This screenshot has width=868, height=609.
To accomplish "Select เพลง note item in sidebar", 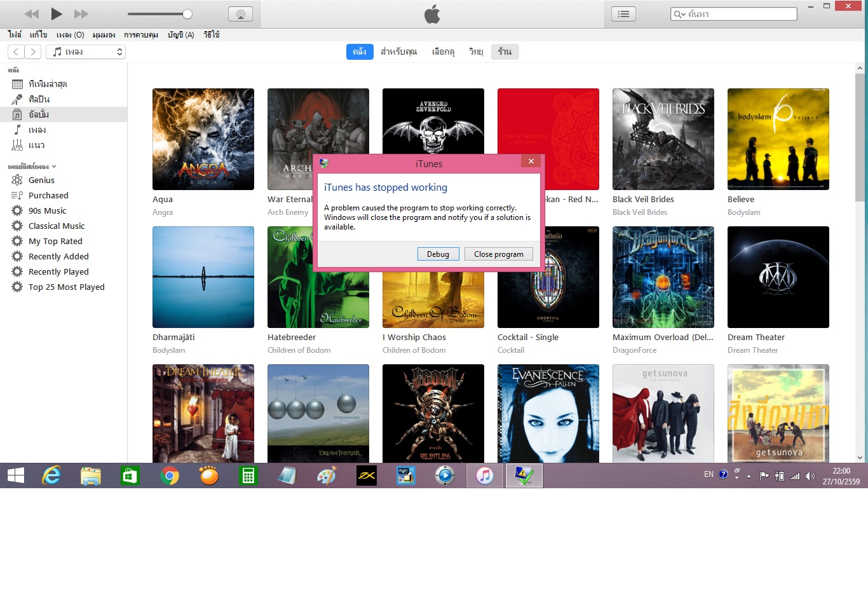I will point(37,130).
